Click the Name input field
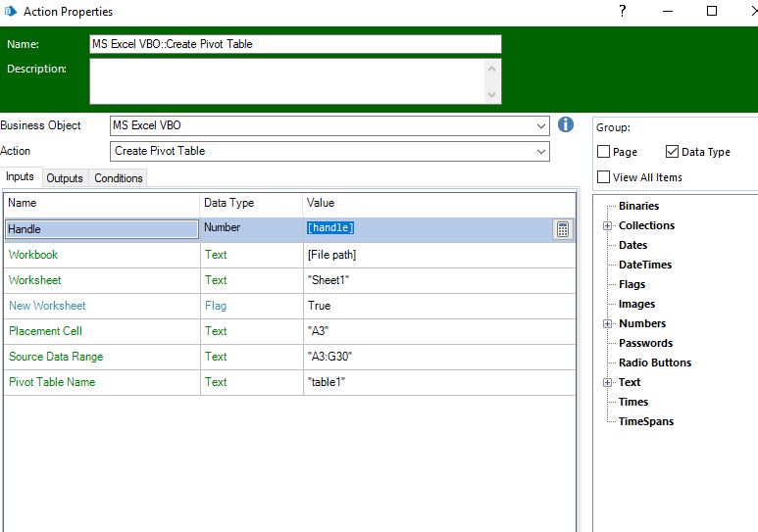758x532 pixels. (x=295, y=44)
